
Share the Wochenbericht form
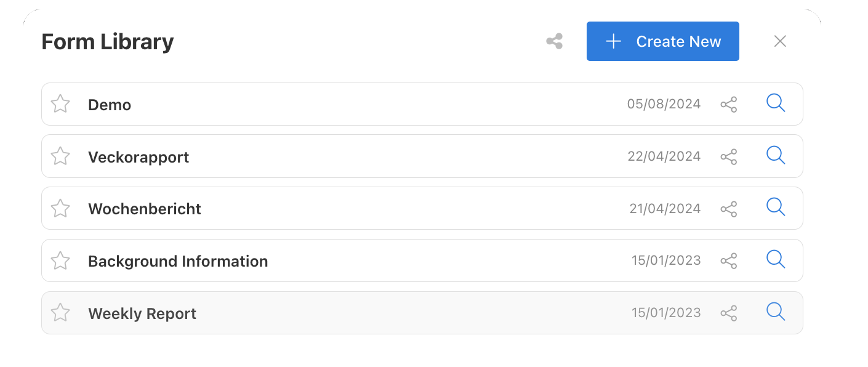(729, 209)
